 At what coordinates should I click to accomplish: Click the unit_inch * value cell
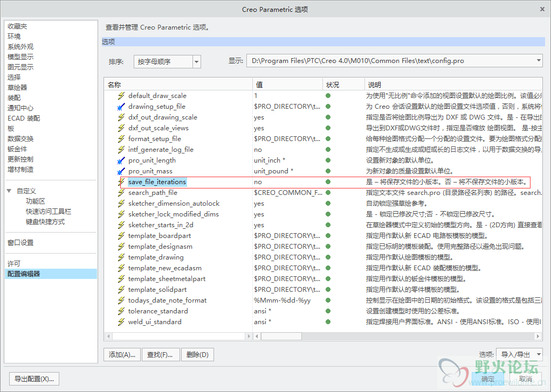[x=270, y=160]
